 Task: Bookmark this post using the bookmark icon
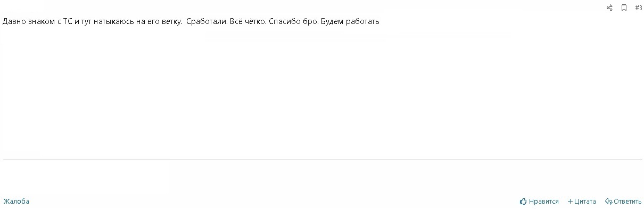point(624,8)
